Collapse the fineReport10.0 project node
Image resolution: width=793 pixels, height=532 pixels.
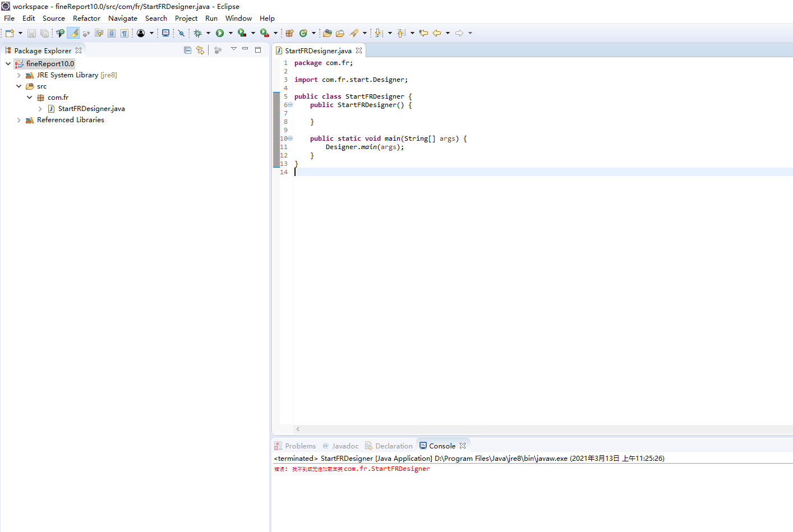pyautogui.click(x=8, y=64)
